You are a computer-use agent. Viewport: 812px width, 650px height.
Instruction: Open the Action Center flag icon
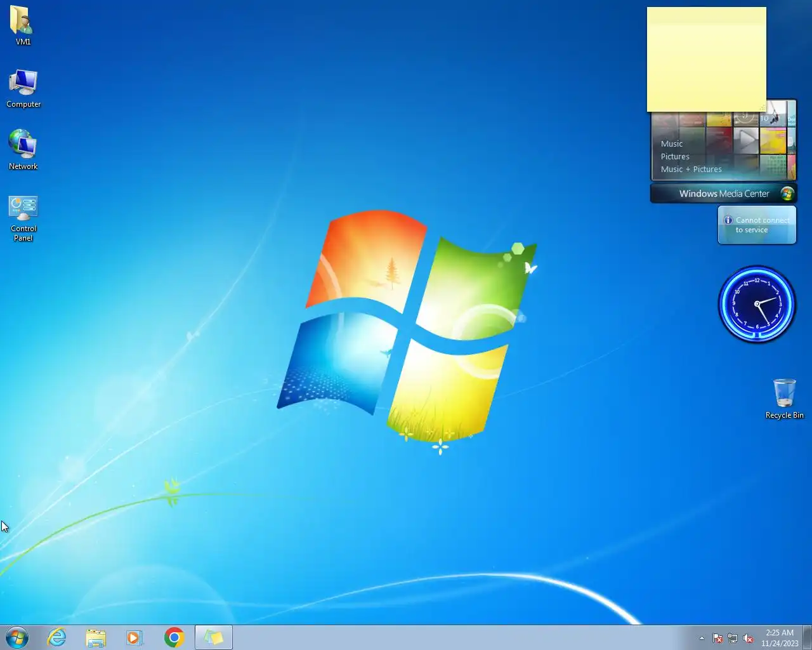(x=717, y=639)
